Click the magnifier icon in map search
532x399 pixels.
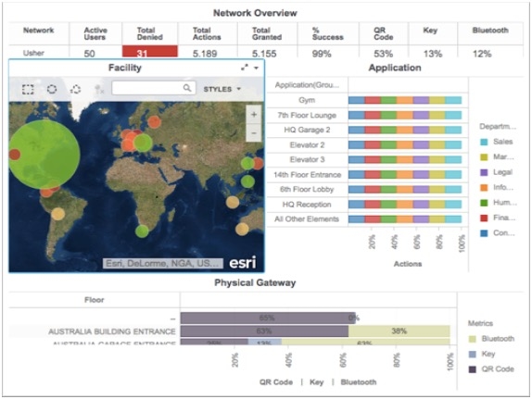pos(187,88)
